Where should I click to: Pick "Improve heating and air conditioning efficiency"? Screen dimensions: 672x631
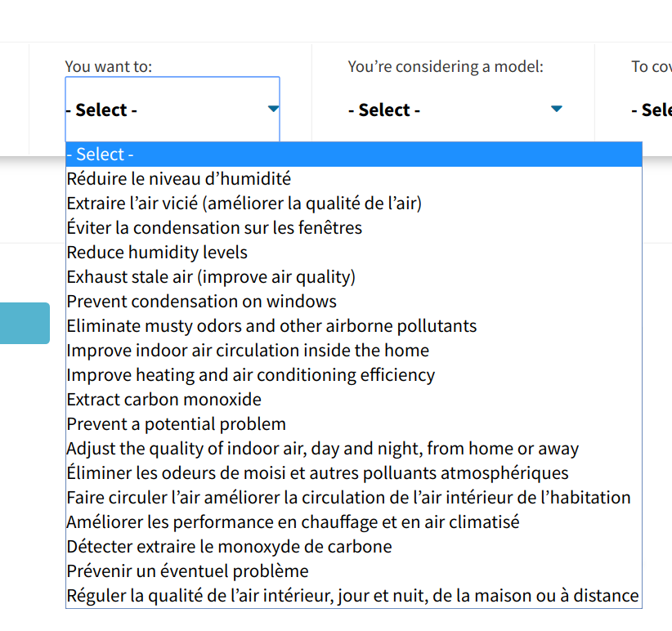353,375
